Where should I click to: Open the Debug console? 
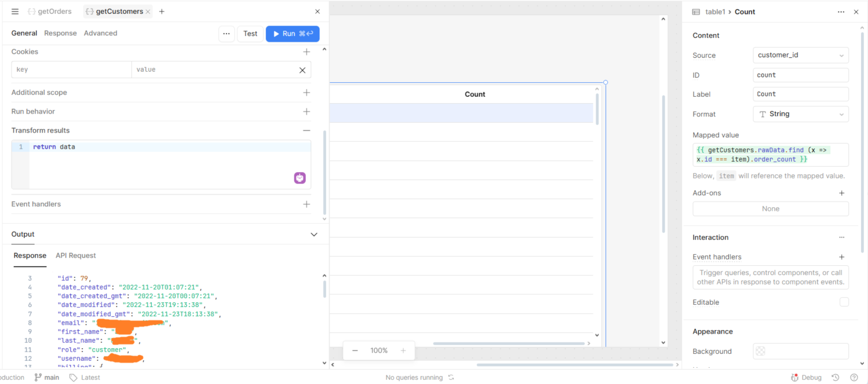pyautogui.click(x=807, y=378)
